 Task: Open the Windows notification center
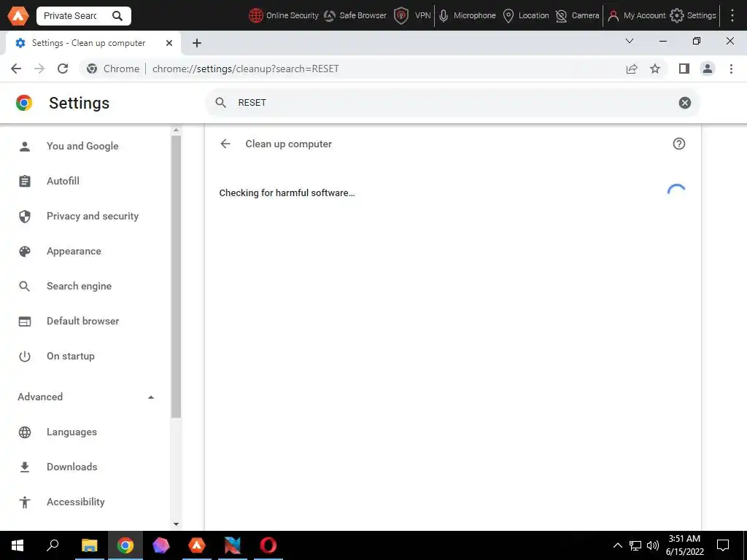(723, 545)
